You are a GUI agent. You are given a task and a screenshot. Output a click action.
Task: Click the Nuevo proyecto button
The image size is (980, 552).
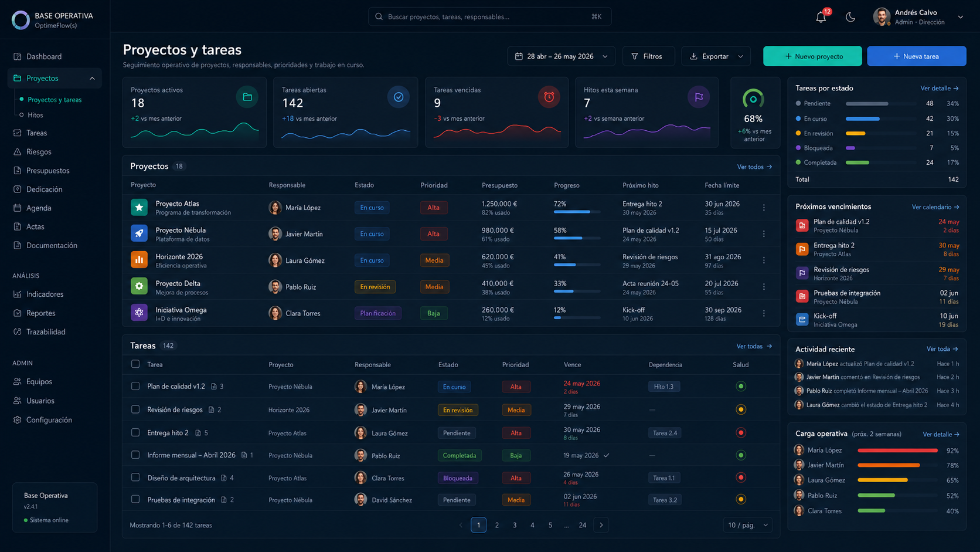pyautogui.click(x=812, y=56)
